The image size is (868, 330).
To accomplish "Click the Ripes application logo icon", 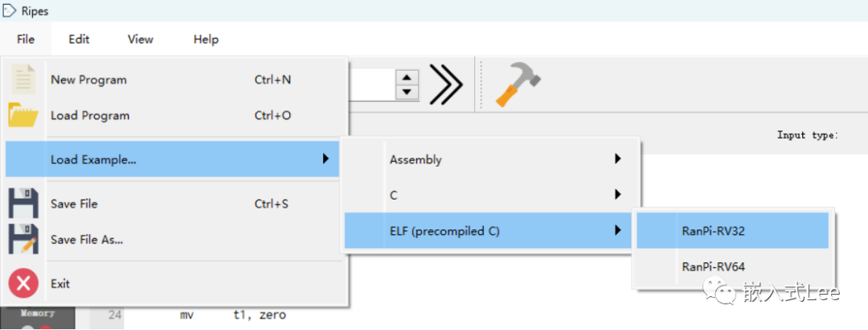I will point(10,10).
